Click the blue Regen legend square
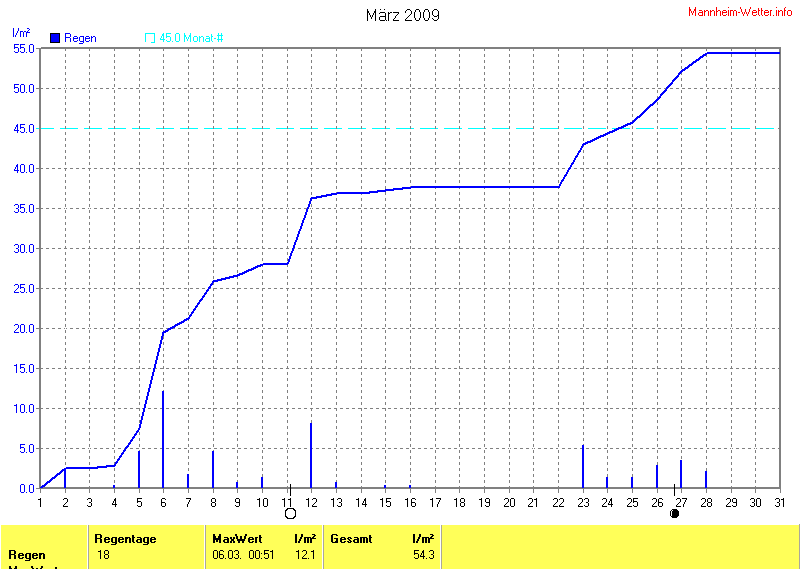This screenshot has width=800, height=569. 55,38
